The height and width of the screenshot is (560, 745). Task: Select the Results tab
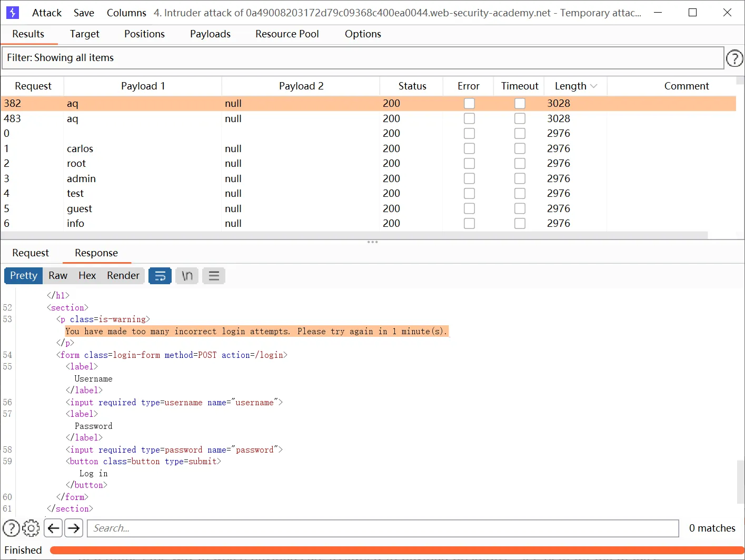pos(28,34)
